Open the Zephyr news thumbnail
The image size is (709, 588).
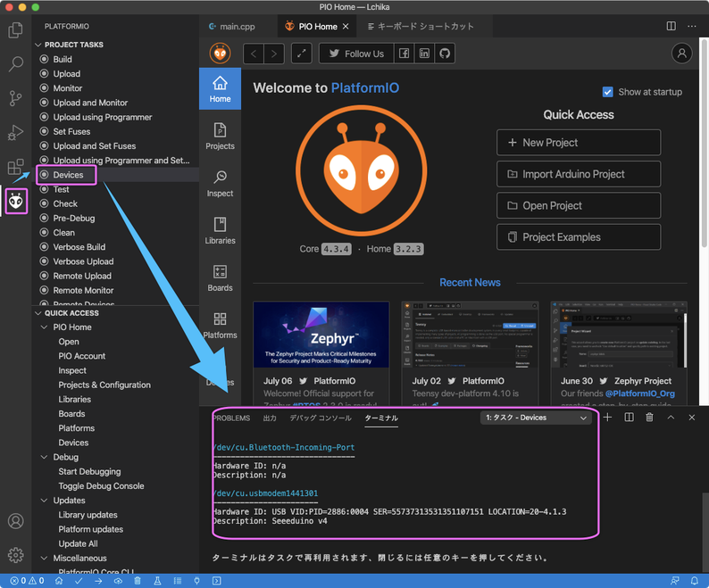[x=321, y=335]
